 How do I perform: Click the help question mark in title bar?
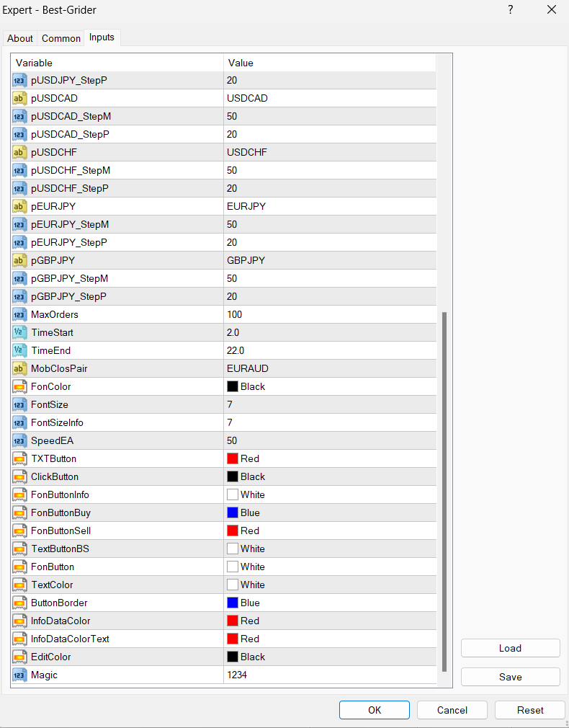click(x=511, y=10)
